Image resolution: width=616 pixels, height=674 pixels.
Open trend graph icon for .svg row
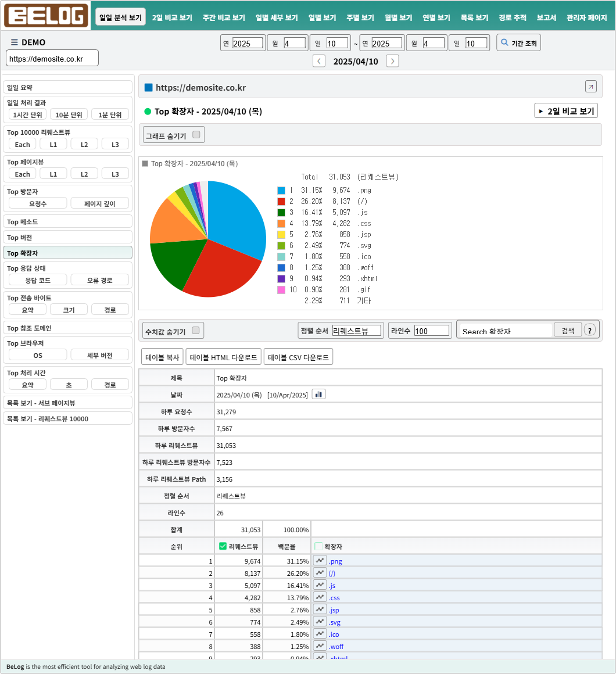[320, 622]
